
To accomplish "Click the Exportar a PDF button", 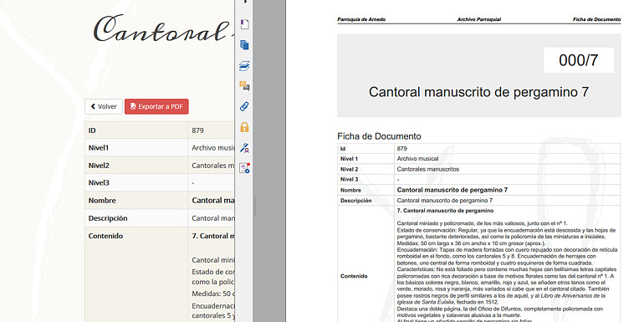I will coord(156,106).
